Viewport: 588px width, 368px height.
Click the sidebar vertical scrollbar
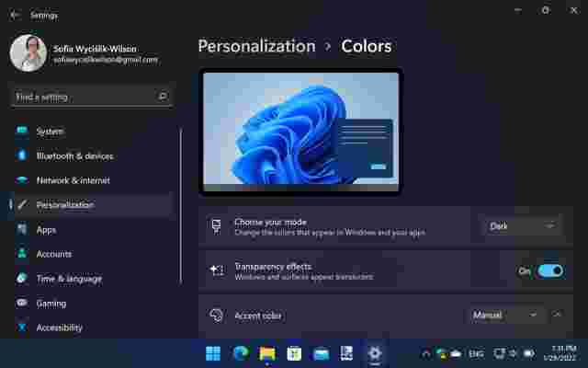(x=181, y=206)
